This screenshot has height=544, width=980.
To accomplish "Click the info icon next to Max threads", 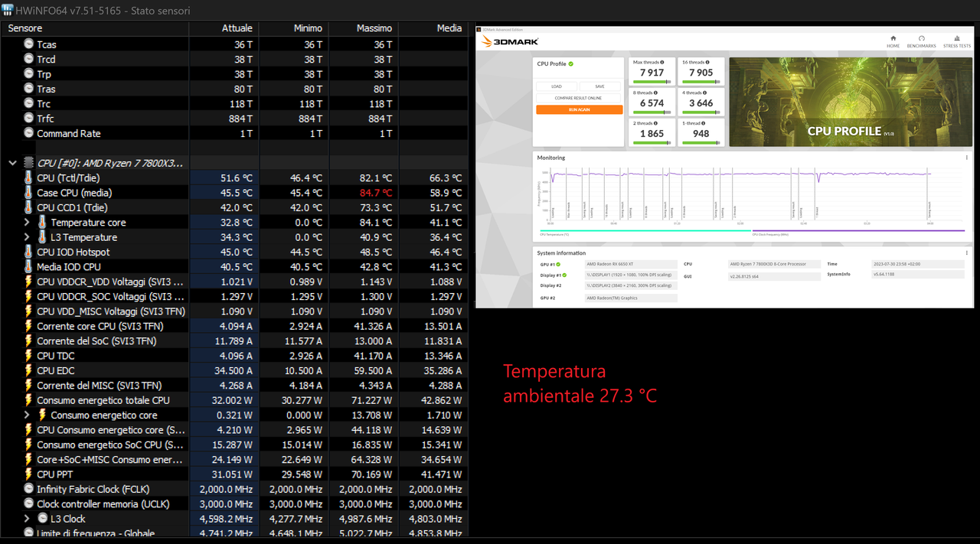I will coord(662,62).
